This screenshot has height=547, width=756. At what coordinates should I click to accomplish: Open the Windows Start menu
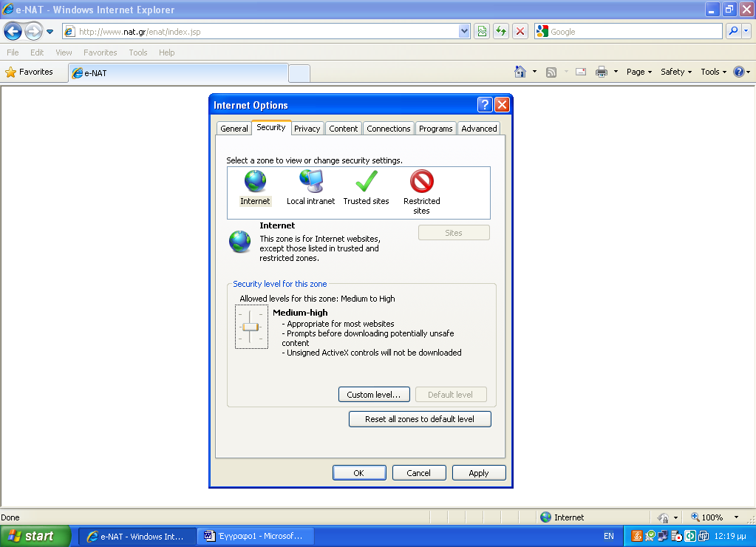[35, 537]
